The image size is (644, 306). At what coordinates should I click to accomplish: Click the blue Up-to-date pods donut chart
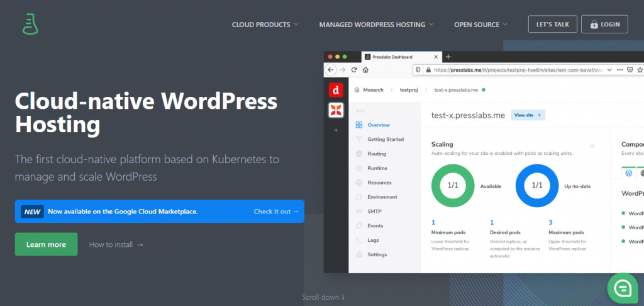pyautogui.click(x=537, y=186)
